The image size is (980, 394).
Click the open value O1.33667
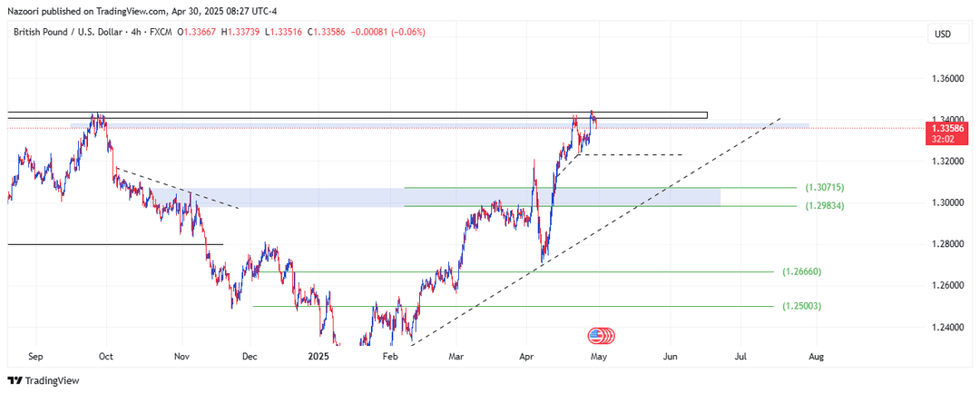pos(197,32)
